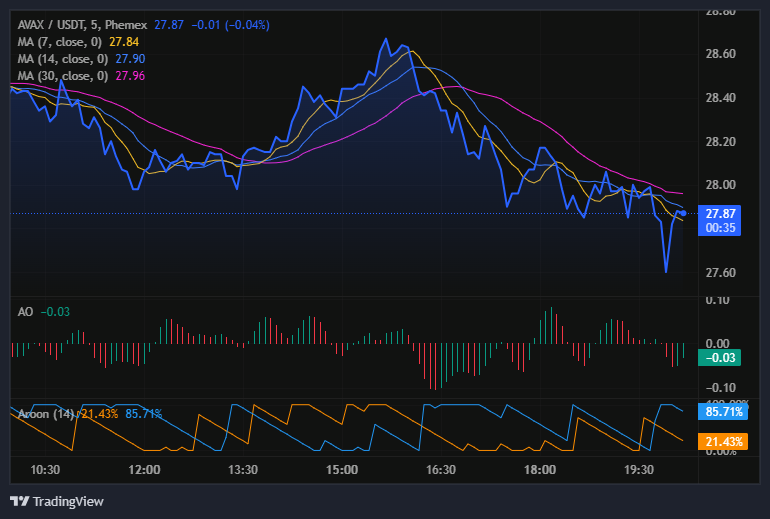This screenshot has height=519, width=770.
Task: Select the blue 85.71% Aroon Up tag
Action: [720, 411]
